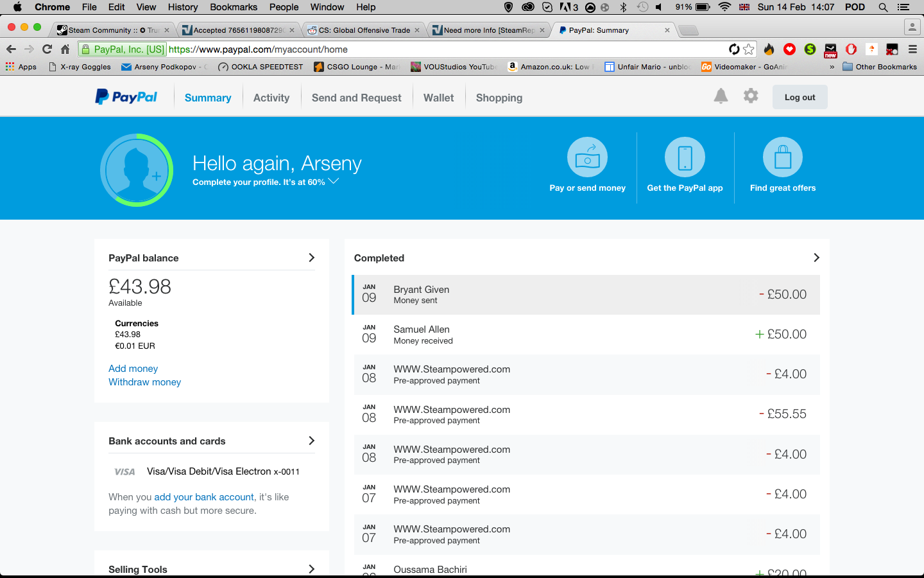Click the Pay or send money icon
This screenshot has width=924, height=578.
click(x=587, y=157)
